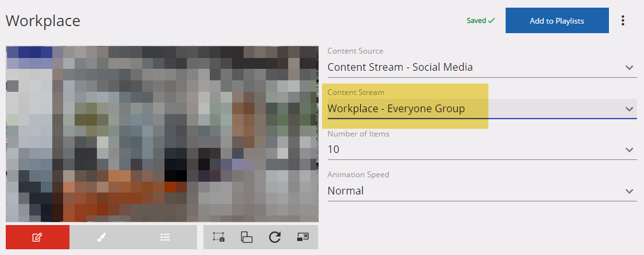Click the red edit pencil tab
The height and width of the screenshot is (255, 644).
pyautogui.click(x=38, y=237)
